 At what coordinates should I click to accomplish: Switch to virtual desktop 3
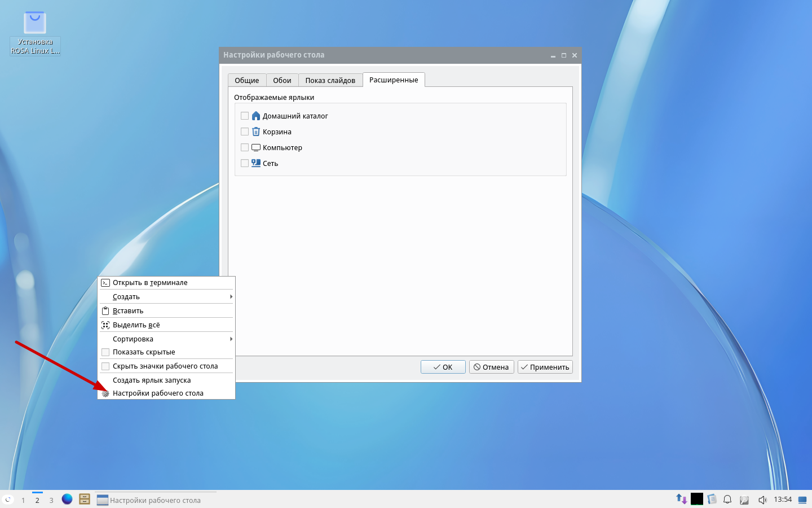[51, 500]
